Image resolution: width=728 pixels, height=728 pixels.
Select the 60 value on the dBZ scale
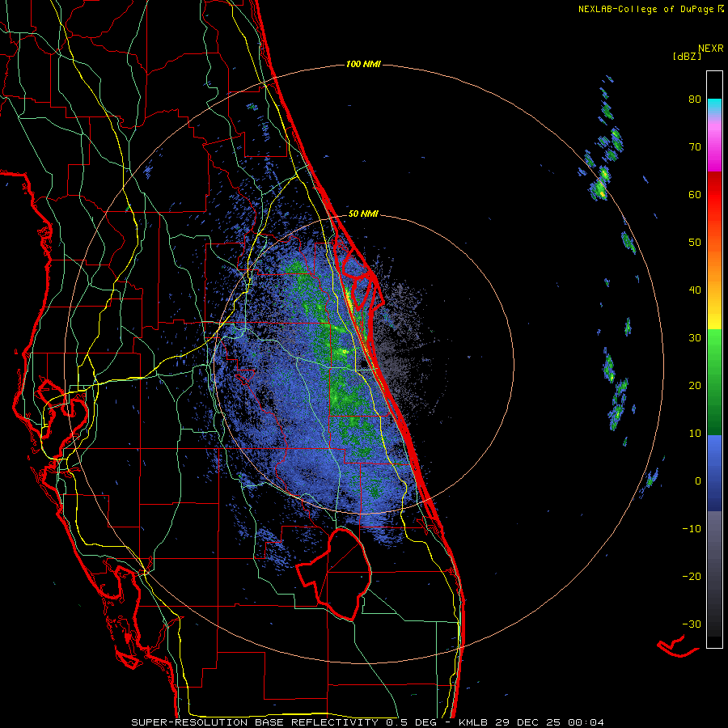[x=695, y=194]
